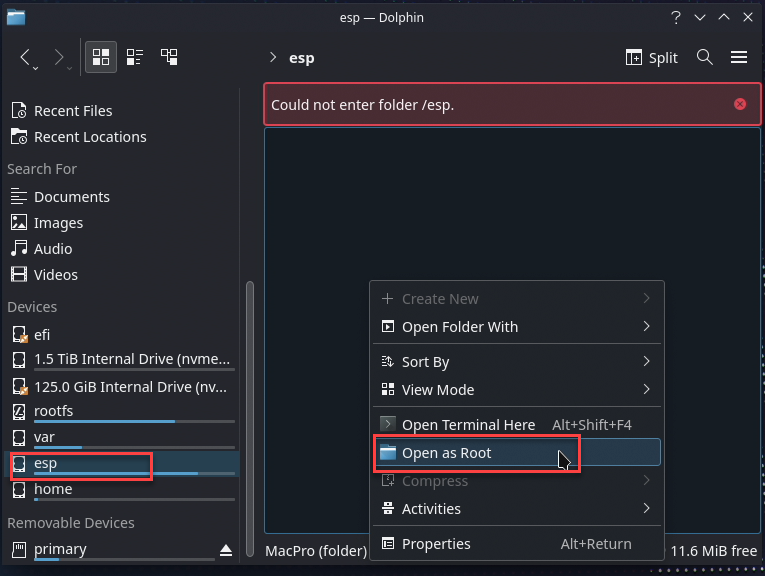Image resolution: width=765 pixels, height=576 pixels.
Task: Open Recent Files place
Action: click(x=123, y=111)
